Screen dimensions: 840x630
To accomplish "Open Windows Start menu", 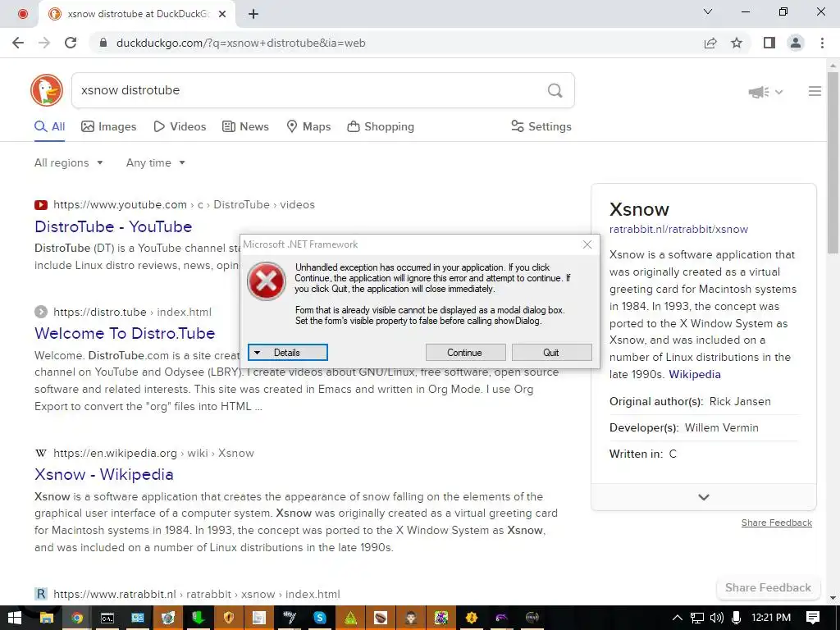I will tap(15, 618).
